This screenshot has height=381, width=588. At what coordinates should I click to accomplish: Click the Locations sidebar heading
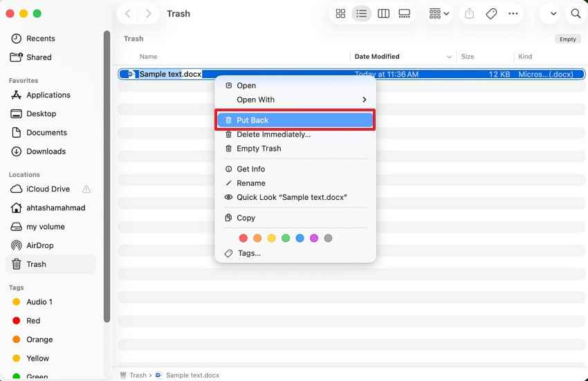pyautogui.click(x=24, y=175)
